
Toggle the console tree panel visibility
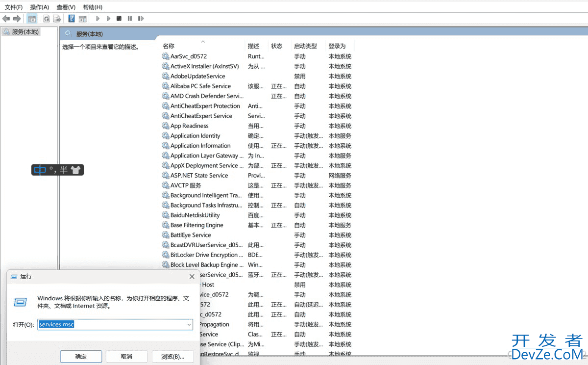coord(32,18)
